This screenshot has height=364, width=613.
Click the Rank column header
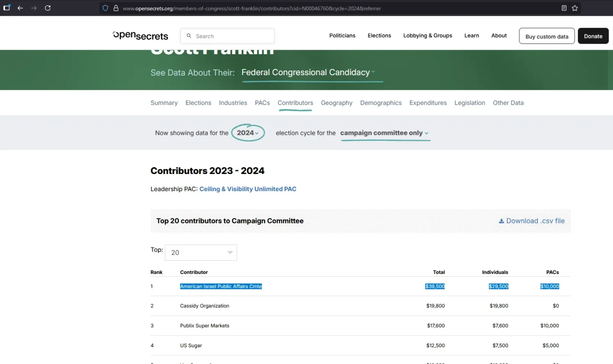[157, 272]
